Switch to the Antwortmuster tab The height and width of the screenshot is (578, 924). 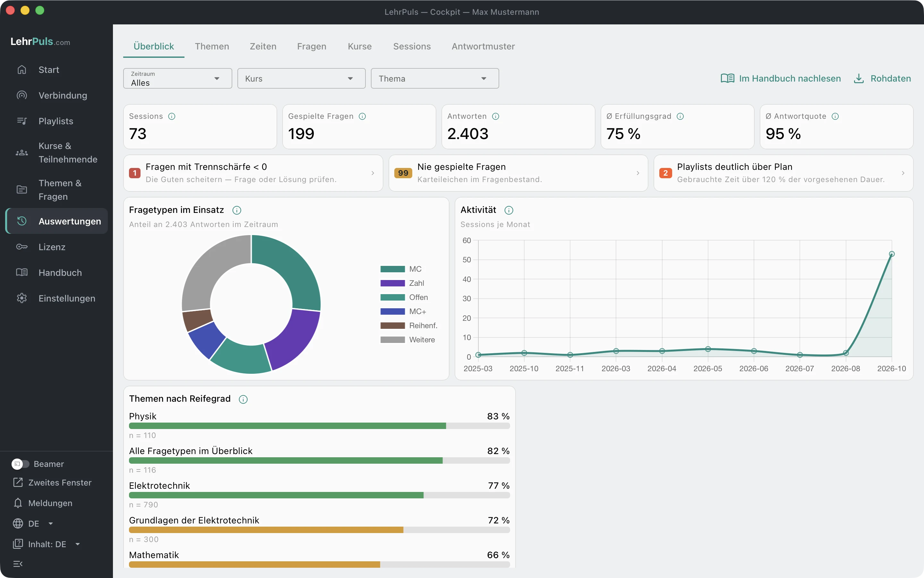[483, 46]
